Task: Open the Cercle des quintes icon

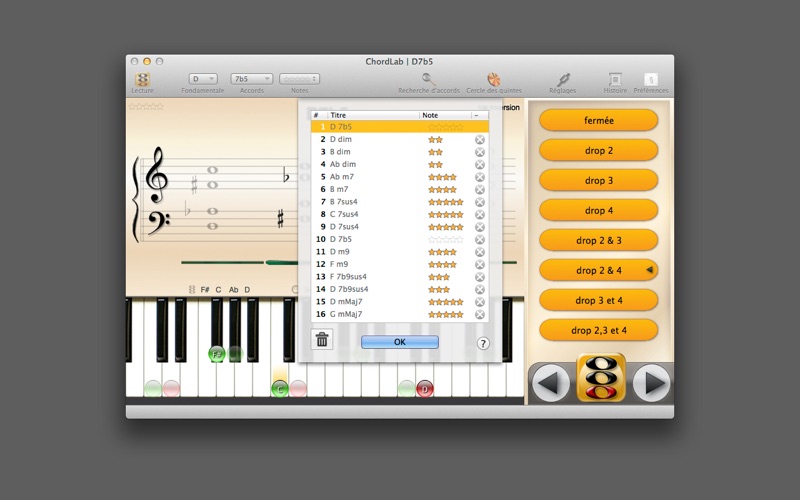Action: click(494, 79)
